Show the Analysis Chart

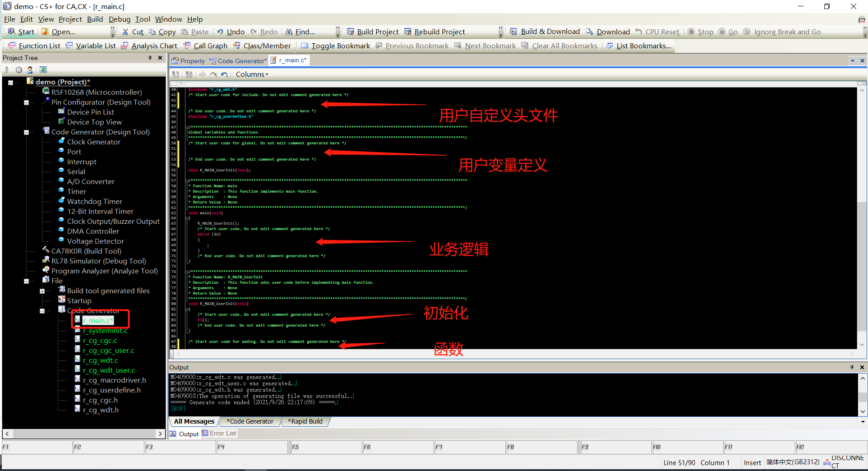(x=149, y=46)
